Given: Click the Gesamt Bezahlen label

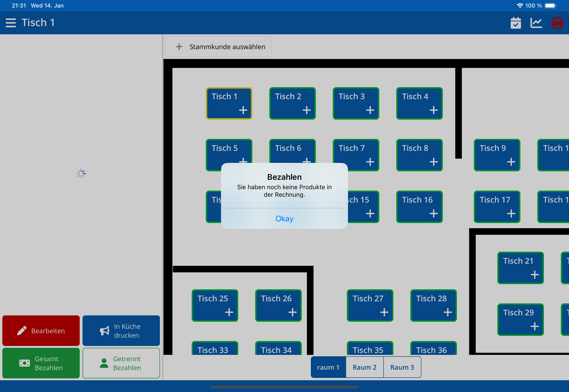Looking at the screenshot, I should 49,363.
